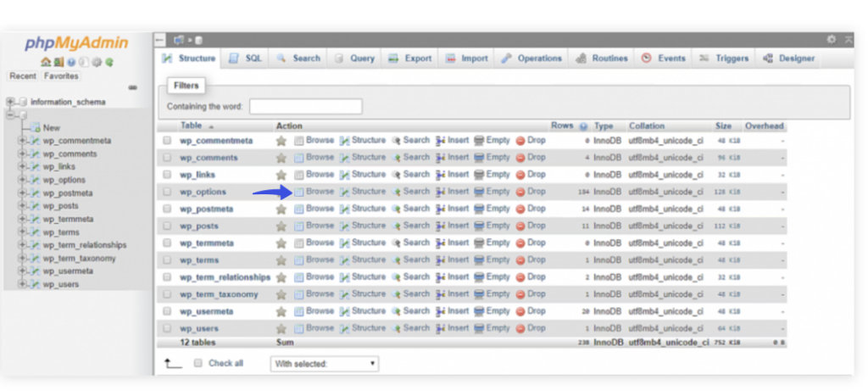Open the Triggers tab

click(724, 59)
